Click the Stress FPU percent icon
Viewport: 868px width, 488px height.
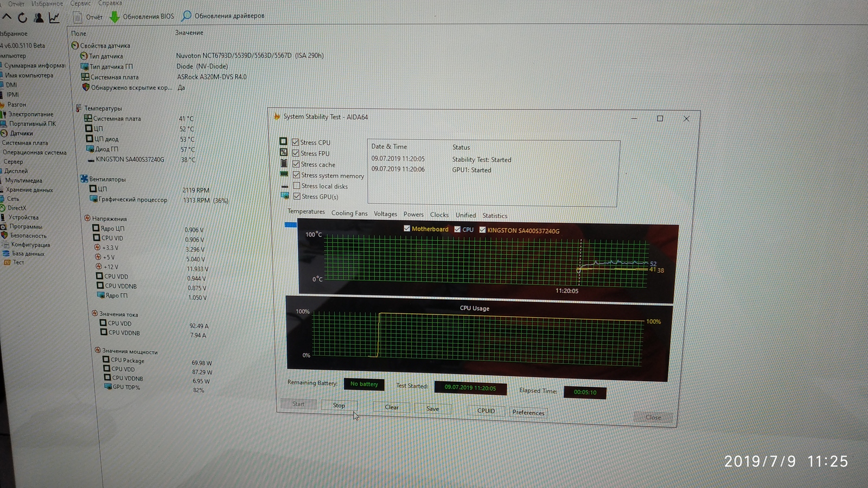click(283, 152)
